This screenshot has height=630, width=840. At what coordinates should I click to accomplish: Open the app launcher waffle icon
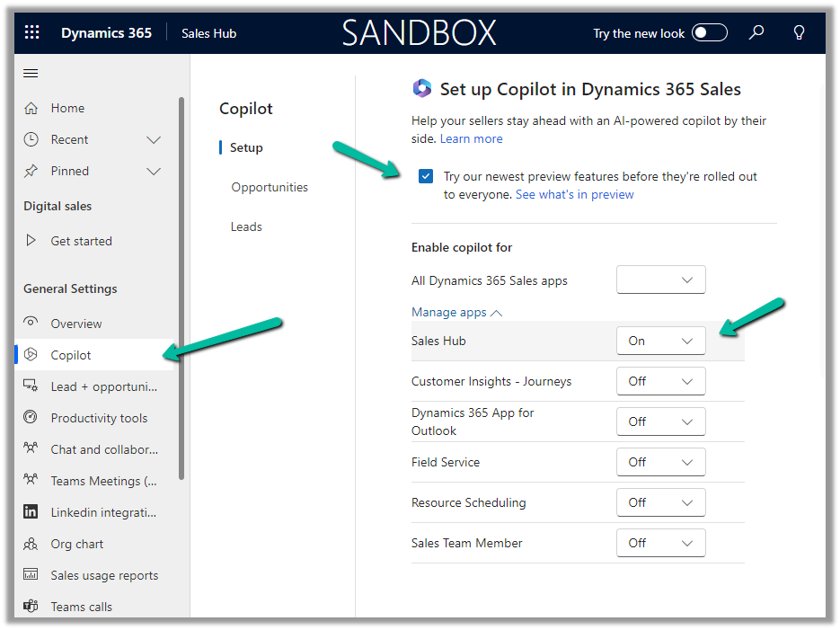coord(32,33)
